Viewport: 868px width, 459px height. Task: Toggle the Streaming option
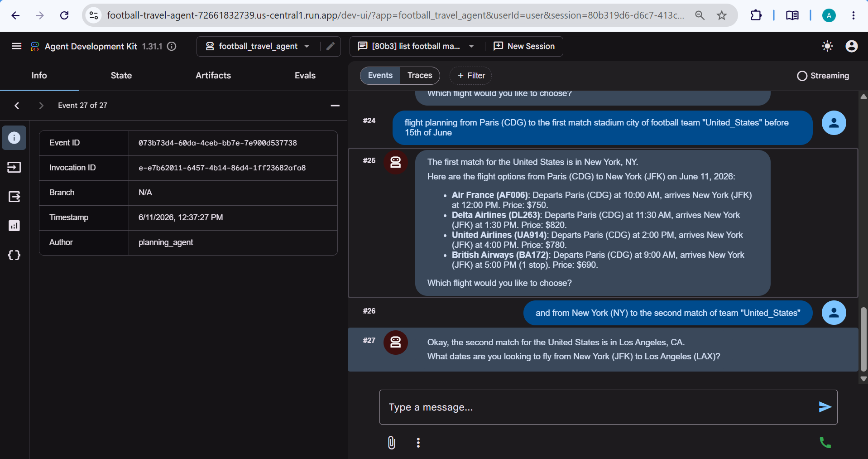(x=823, y=76)
